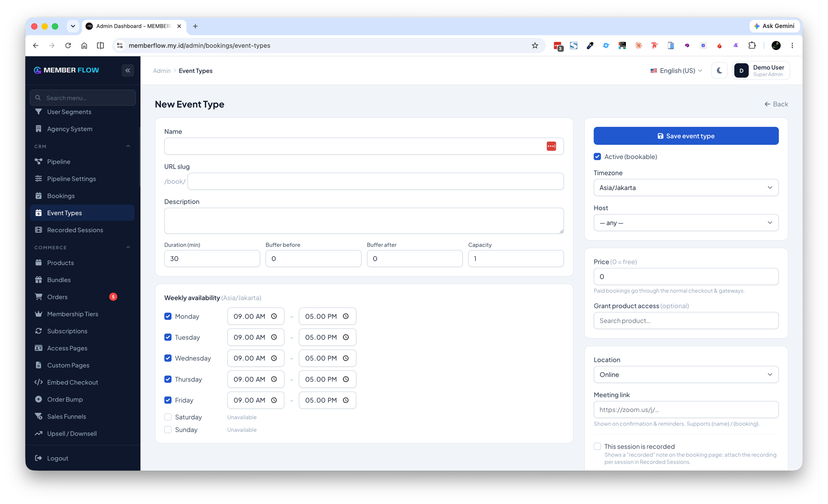Uncheck the Tuesday availability checkbox
This screenshot has height=504, width=828.
[x=168, y=337]
